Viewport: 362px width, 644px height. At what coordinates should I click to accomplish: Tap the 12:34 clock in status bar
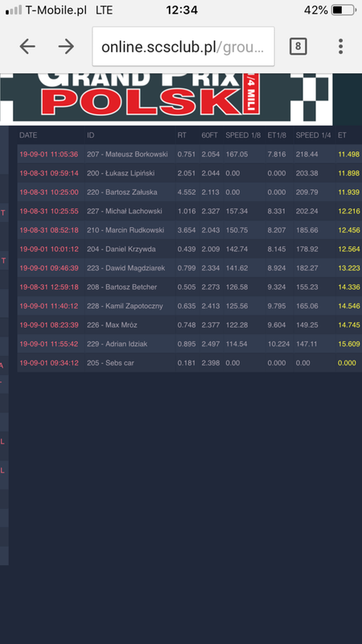182,10
